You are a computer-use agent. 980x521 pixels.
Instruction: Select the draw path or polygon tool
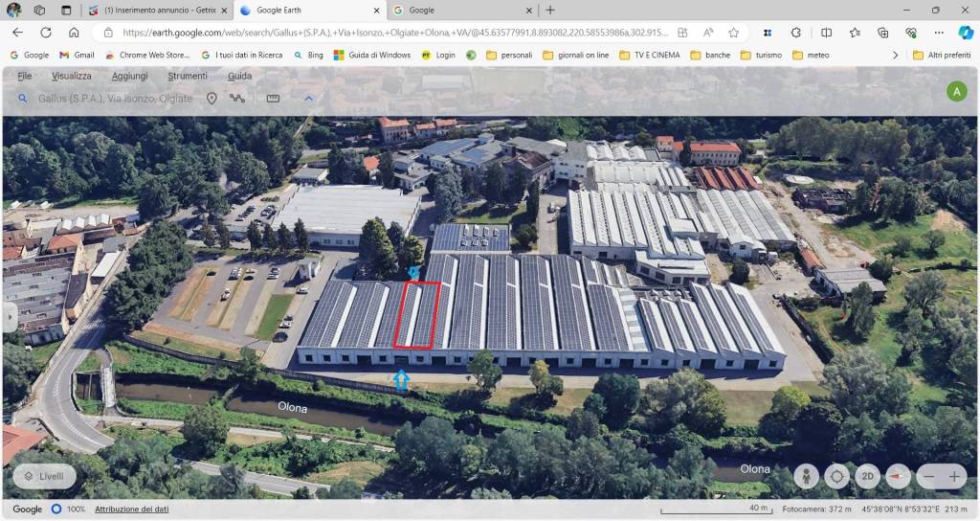coord(237,99)
